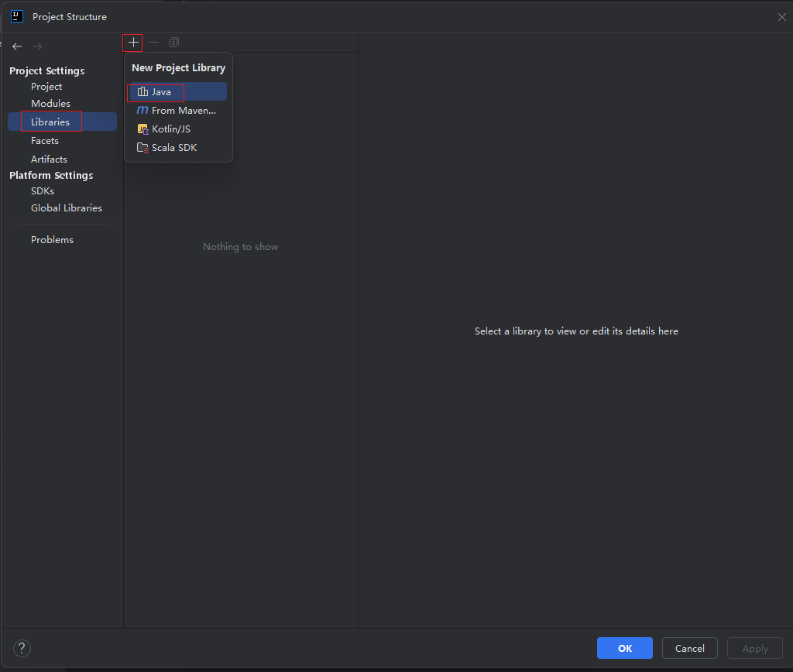
Task: Click the minus remove library icon
Action: 154,43
